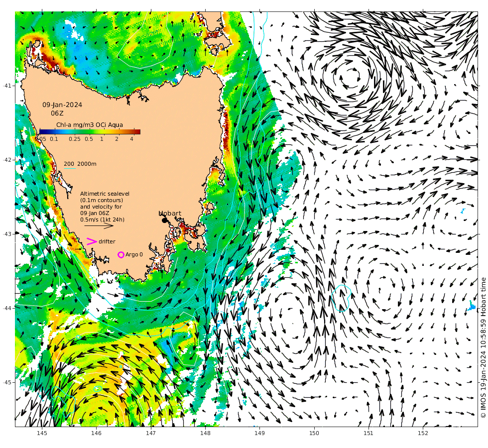Click the 0.5m/s velocity scale arrow
The height and width of the screenshot is (448, 488).
[x=99, y=226]
